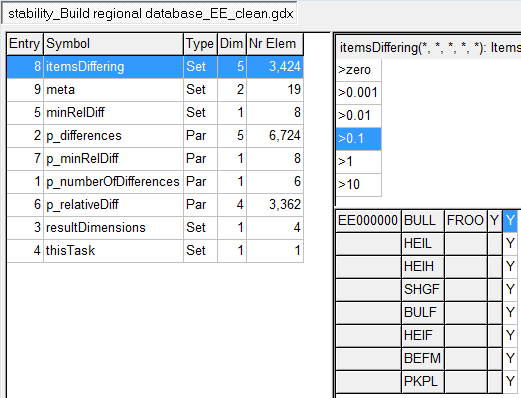Choose the >0.01 threshold item
This screenshot has width=521, height=398.
(358, 116)
